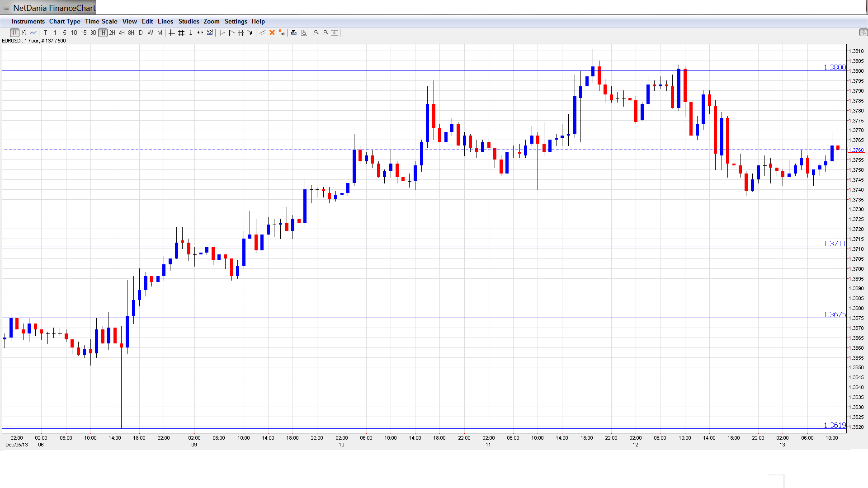868x488 pixels.
Task: Click the 1.3800 horizontal line label
Action: tap(834, 67)
